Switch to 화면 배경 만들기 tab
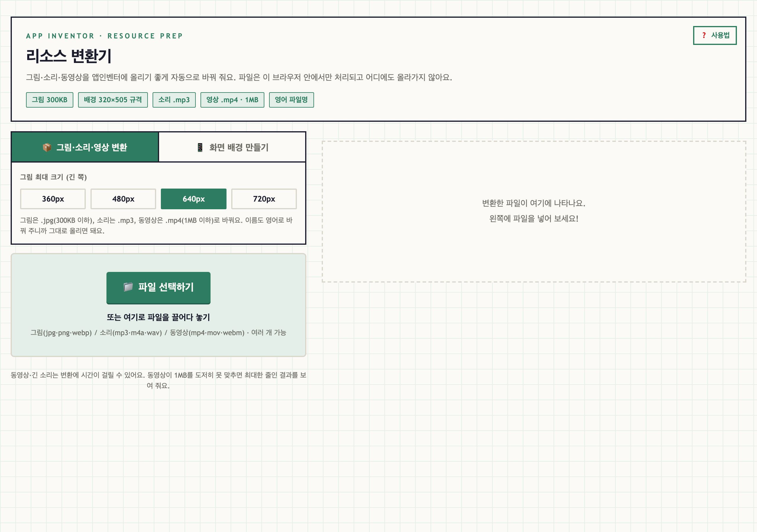 coord(232,147)
